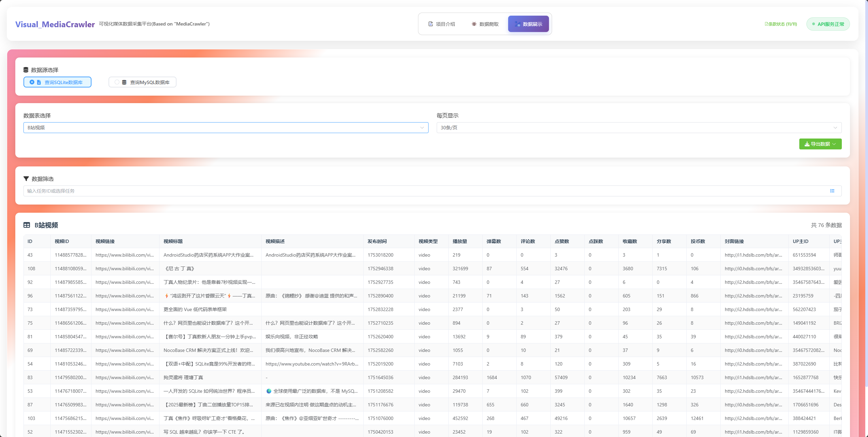Select the 查询MySQL数据库 radio button
Viewport: 868px width, 437px height.
(117, 82)
